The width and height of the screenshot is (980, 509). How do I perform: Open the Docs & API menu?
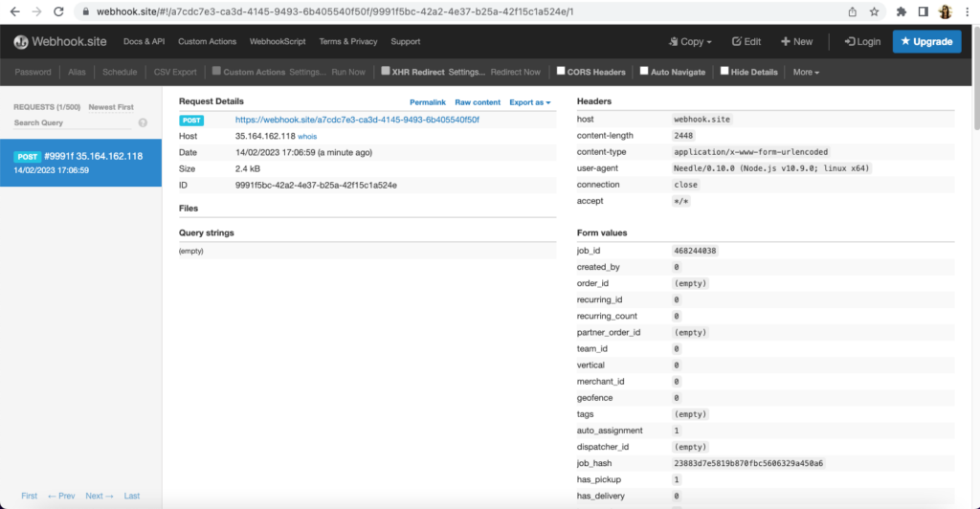[144, 42]
